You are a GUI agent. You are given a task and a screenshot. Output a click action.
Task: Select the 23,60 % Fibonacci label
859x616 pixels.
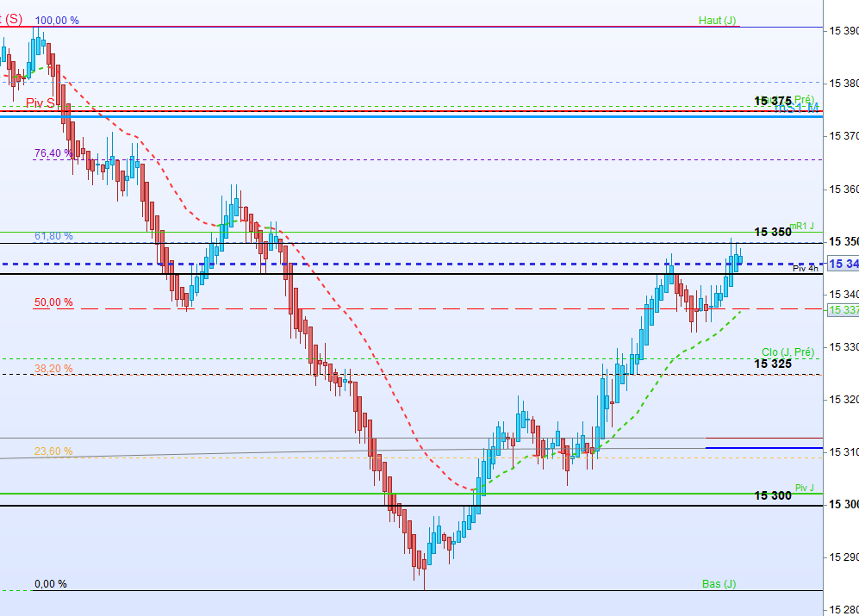tap(53, 451)
